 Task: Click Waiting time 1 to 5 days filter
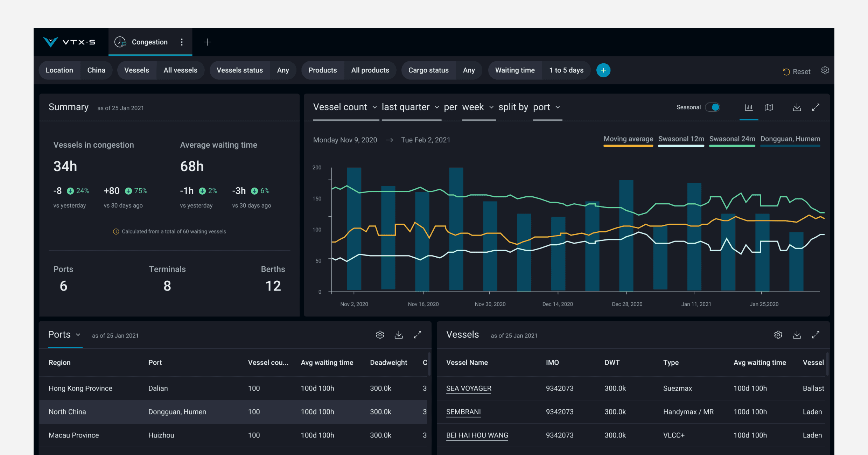[566, 70]
